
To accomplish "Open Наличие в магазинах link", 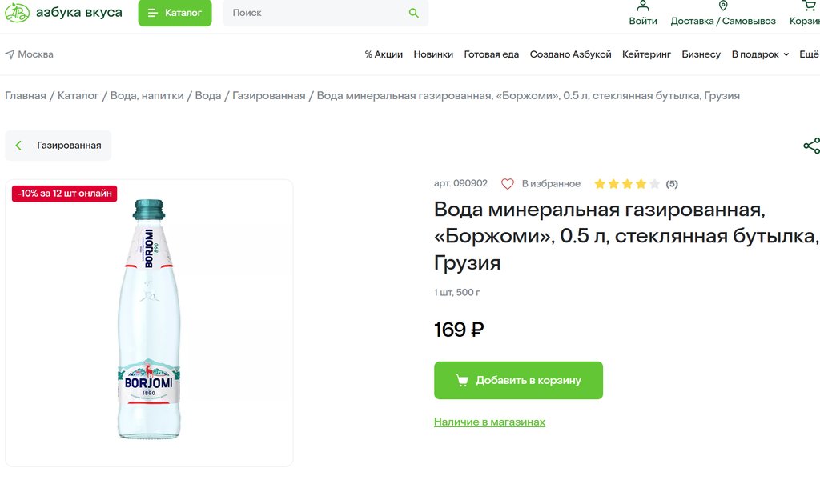I will pyautogui.click(x=489, y=422).
